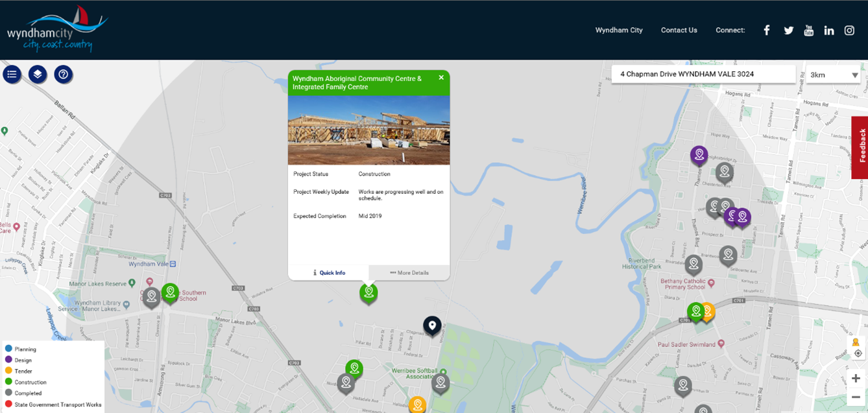Viewport: 868px width, 413px height.
Task: Click the red Feedback button
Action: [x=860, y=147]
